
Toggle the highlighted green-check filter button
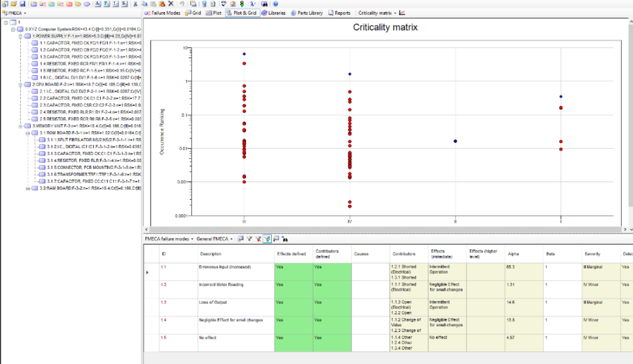pyautogui.click(x=267, y=239)
